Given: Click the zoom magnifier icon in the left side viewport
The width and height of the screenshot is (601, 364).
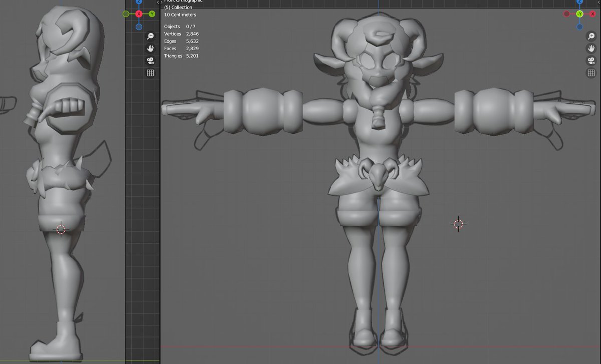Looking at the screenshot, I should pyautogui.click(x=149, y=37).
